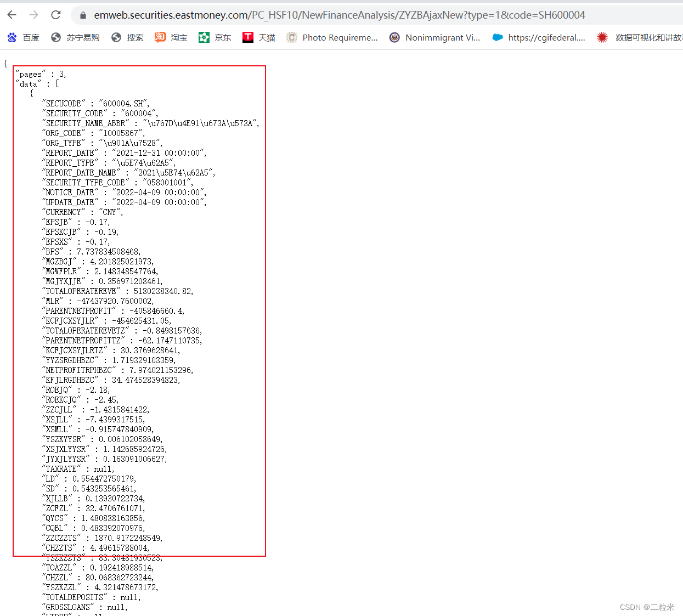Click the emweb.securities.eastmoney.com URL field
This screenshot has width=683, height=616.
[340, 15]
